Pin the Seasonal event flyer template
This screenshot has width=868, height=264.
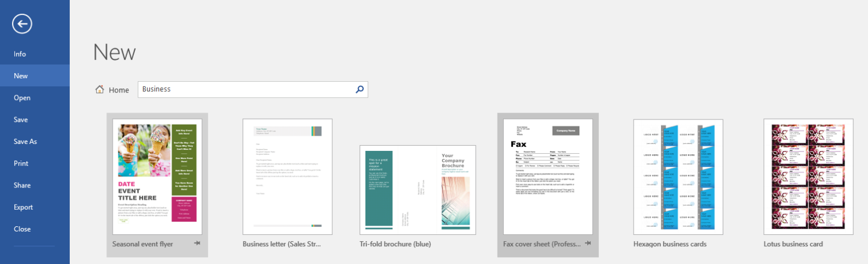point(197,244)
